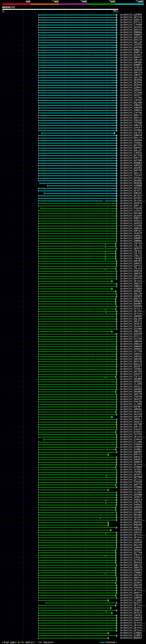Click yellow large gap marker on C5LVC8 row

pos(105,270)
